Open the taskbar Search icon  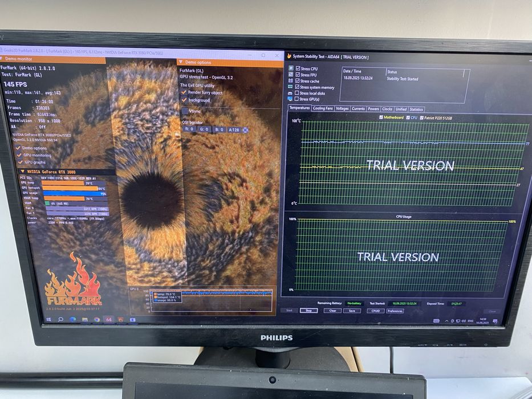tap(60, 319)
